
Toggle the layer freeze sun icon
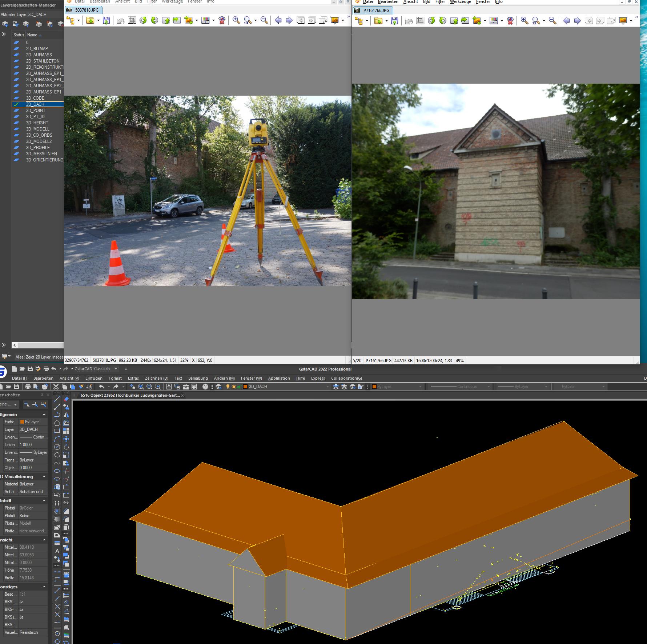[233, 387]
